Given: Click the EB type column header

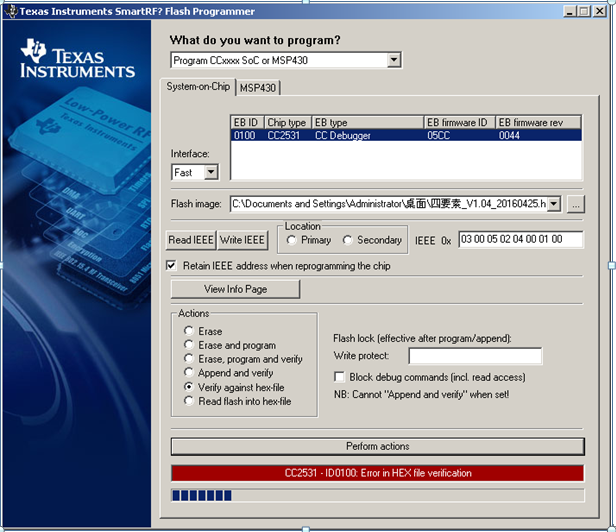Looking at the screenshot, I should tap(368, 123).
